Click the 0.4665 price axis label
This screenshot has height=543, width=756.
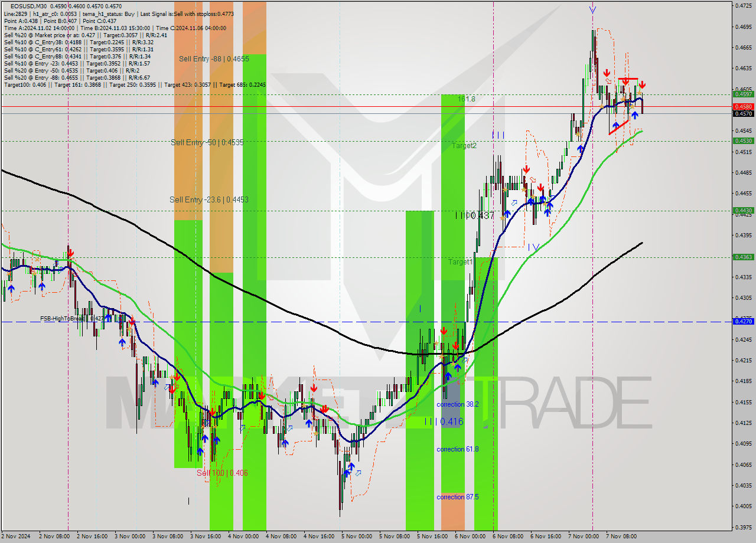point(743,48)
